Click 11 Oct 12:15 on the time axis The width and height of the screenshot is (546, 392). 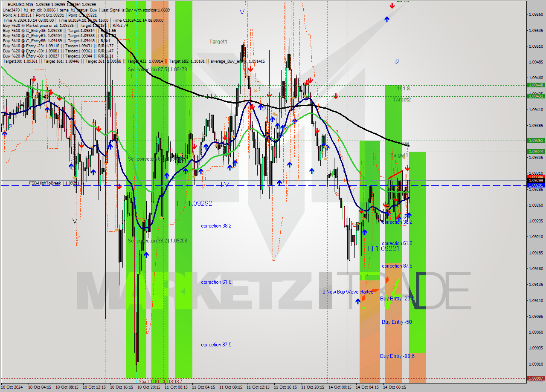tap(258, 388)
